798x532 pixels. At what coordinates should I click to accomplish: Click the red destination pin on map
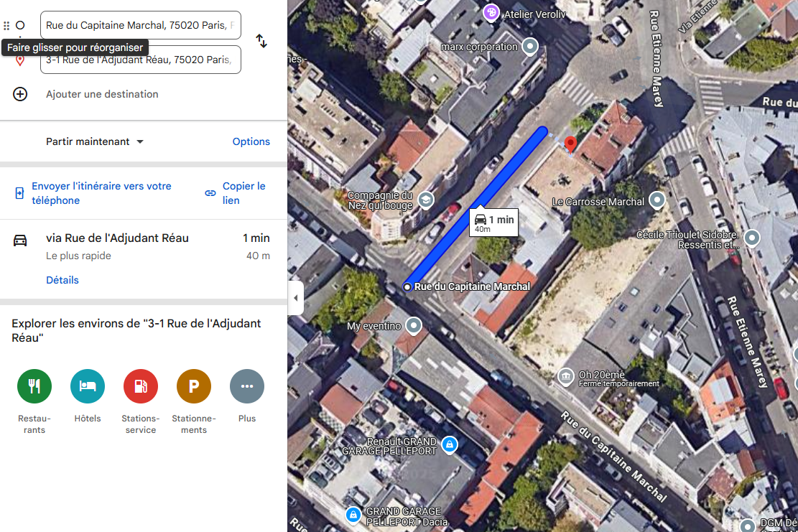(x=570, y=144)
